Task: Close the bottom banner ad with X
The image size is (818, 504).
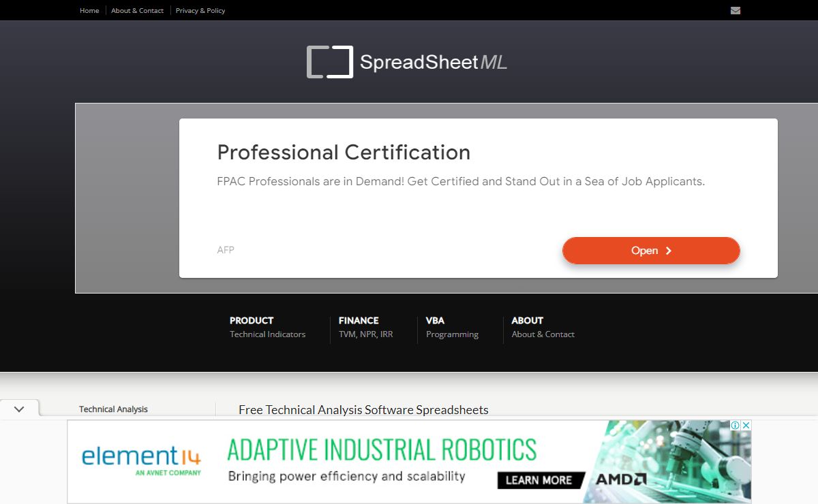Action: pos(746,425)
